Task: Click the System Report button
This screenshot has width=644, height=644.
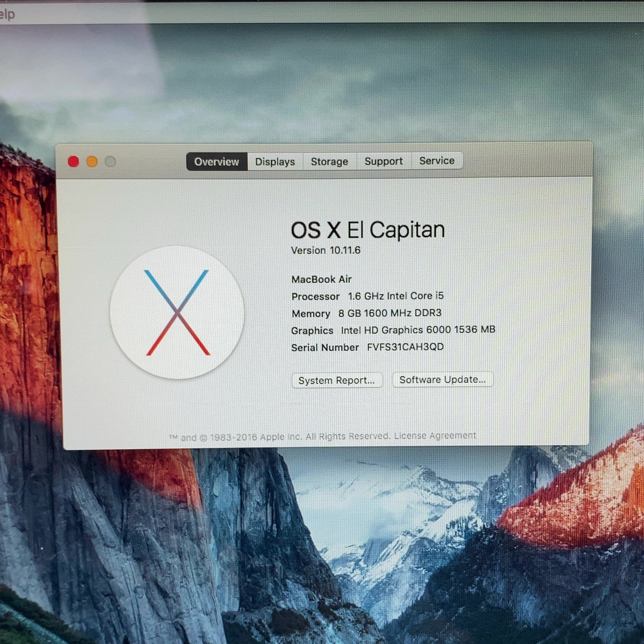Action: click(337, 380)
